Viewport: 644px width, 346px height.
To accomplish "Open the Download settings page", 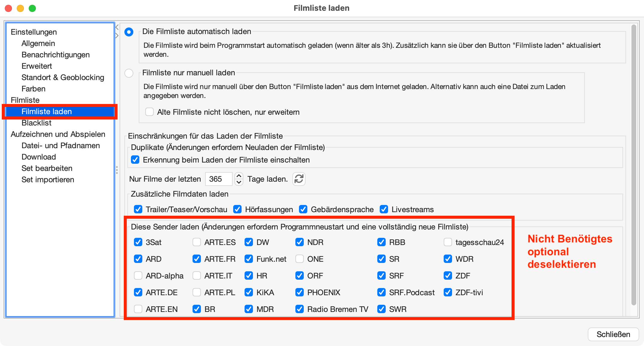I will [39, 157].
